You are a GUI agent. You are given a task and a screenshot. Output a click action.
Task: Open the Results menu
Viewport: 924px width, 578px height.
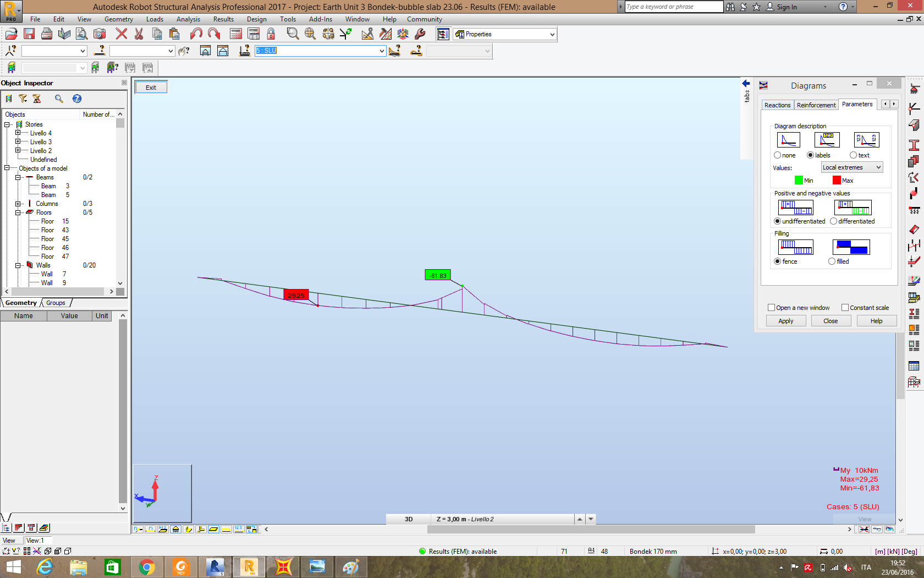[224, 19]
